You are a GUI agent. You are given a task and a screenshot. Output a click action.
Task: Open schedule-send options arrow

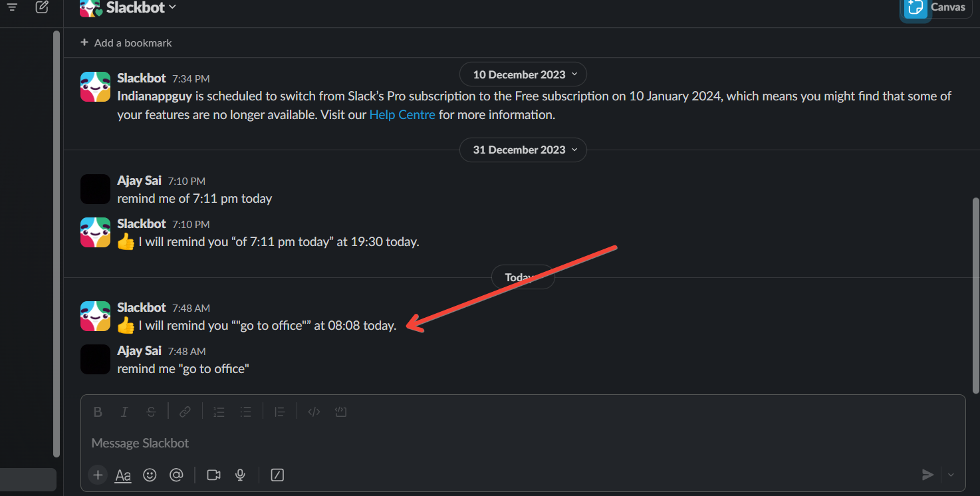(x=951, y=475)
